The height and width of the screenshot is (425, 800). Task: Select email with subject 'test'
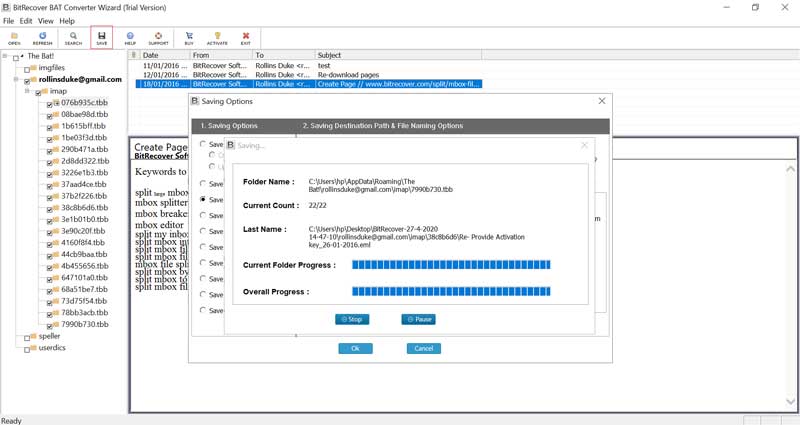pyautogui.click(x=308, y=66)
